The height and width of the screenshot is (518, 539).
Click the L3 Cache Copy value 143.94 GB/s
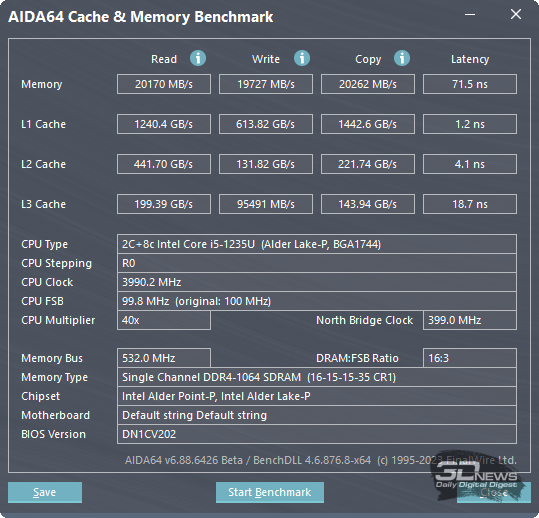pyautogui.click(x=368, y=204)
